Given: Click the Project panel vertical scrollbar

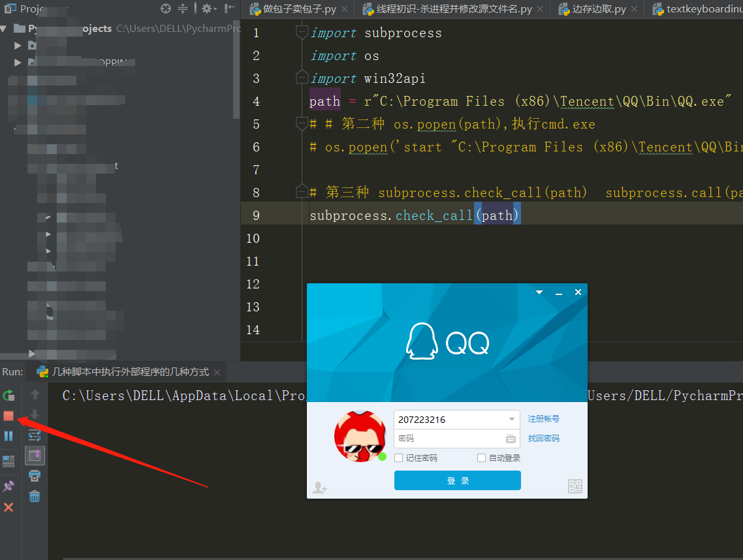Looking at the screenshot, I should pyautogui.click(x=236, y=69).
